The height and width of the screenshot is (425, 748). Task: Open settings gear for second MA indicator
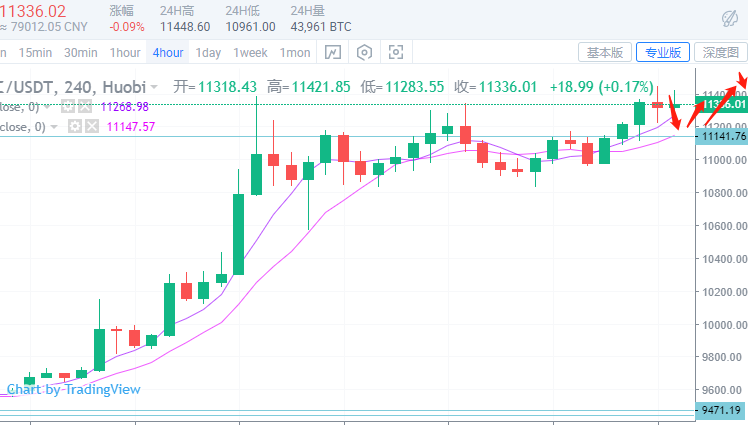[74, 126]
